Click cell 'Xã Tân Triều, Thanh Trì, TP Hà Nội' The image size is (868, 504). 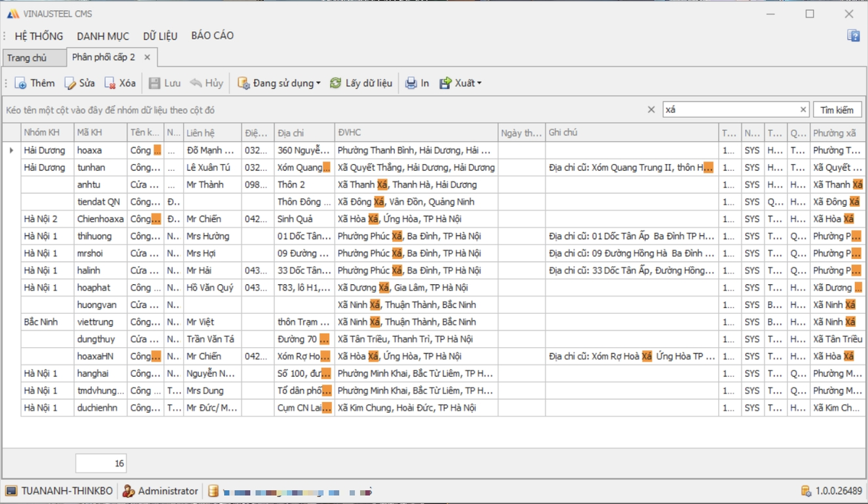click(x=416, y=339)
